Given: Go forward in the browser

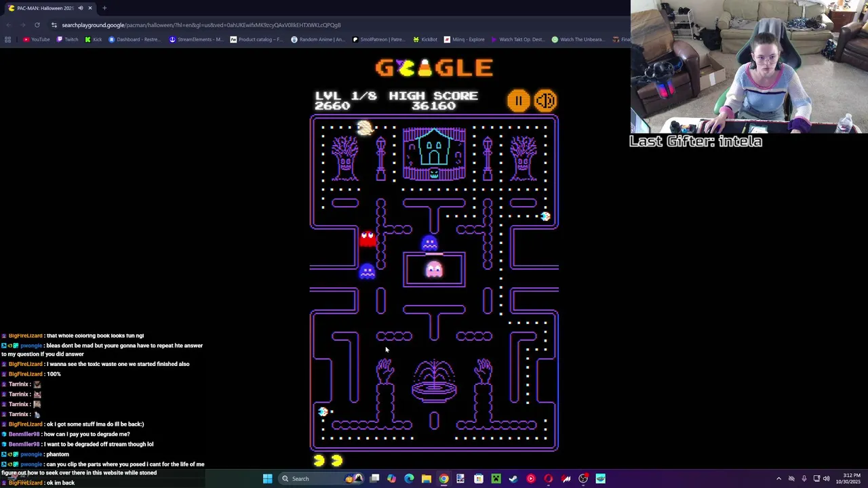Looking at the screenshot, I should pos(22,25).
